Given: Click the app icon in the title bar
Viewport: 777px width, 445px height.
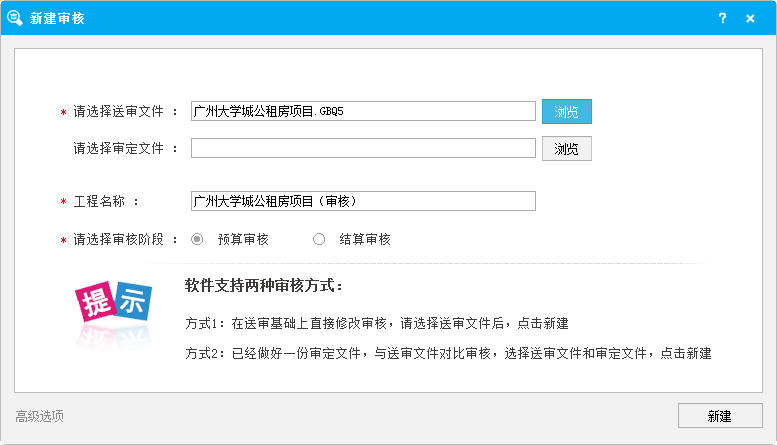Looking at the screenshot, I should [x=16, y=18].
